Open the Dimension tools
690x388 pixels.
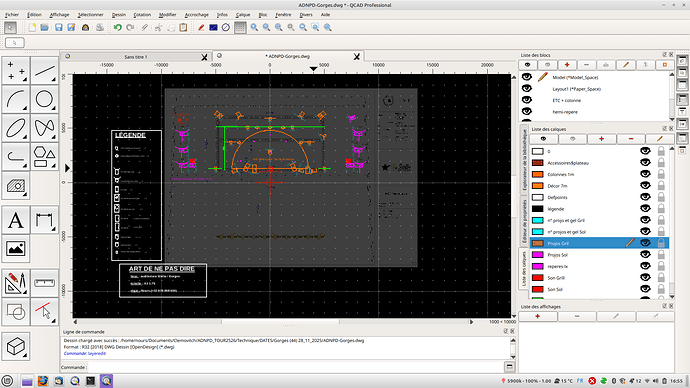[44, 220]
